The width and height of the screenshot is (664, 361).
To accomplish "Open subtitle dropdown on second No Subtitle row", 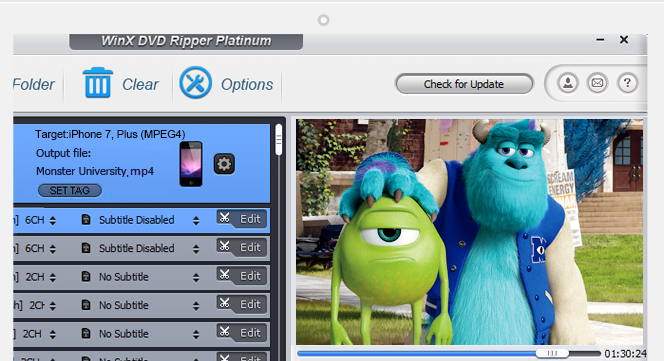I will point(196,306).
